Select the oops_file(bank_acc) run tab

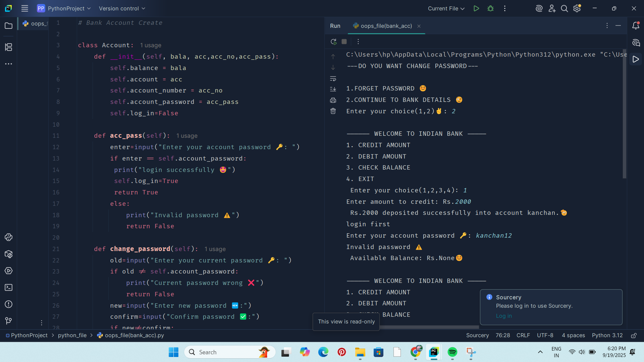click(386, 26)
